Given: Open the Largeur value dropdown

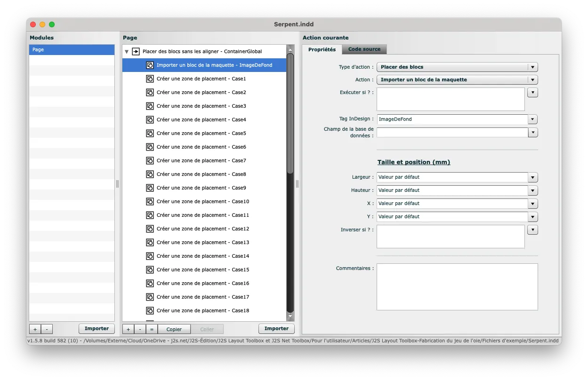Looking at the screenshot, I should coord(532,177).
